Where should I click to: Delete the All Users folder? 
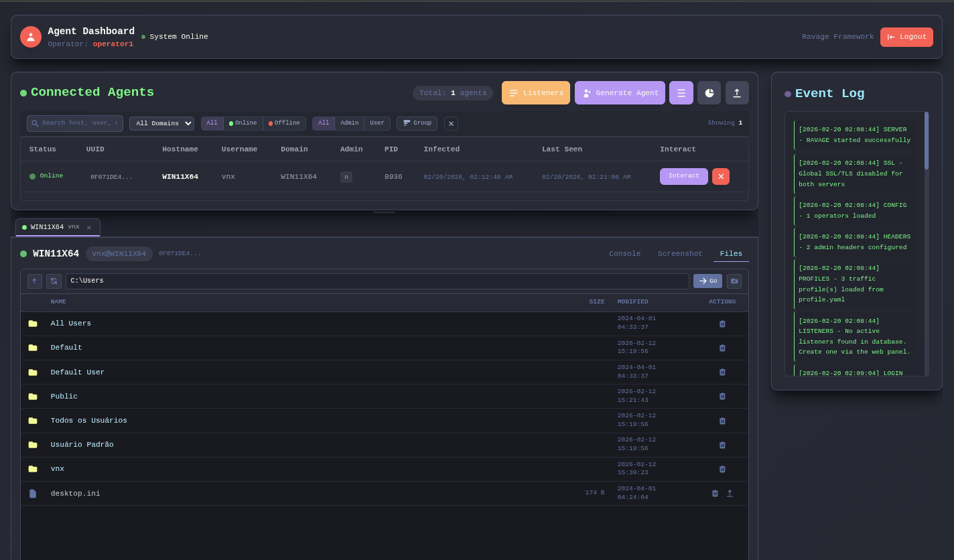tap(722, 324)
